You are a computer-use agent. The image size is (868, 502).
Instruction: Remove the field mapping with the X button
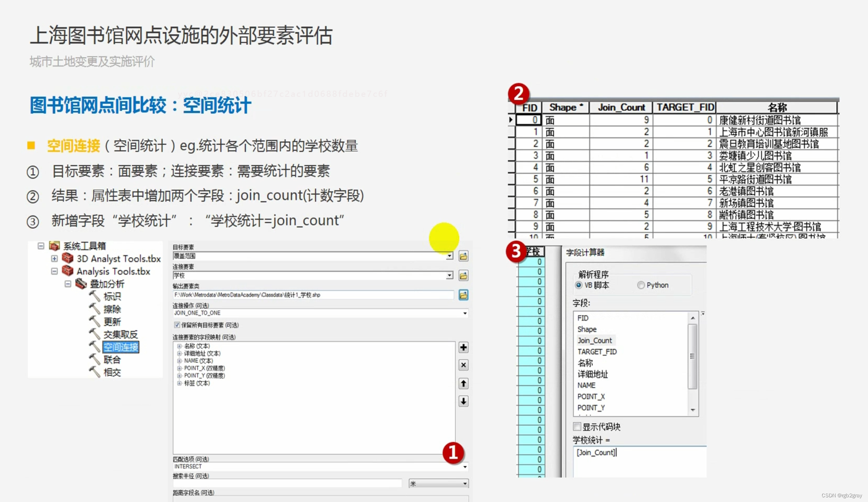pyautogui.click(x=463, y=365)
